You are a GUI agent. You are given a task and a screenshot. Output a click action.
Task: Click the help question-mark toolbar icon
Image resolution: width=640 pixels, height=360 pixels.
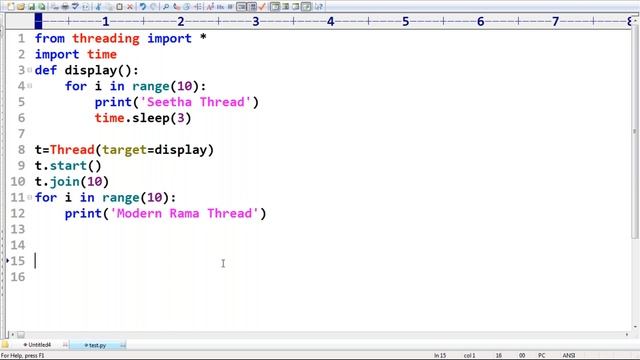tap(319, 7)
